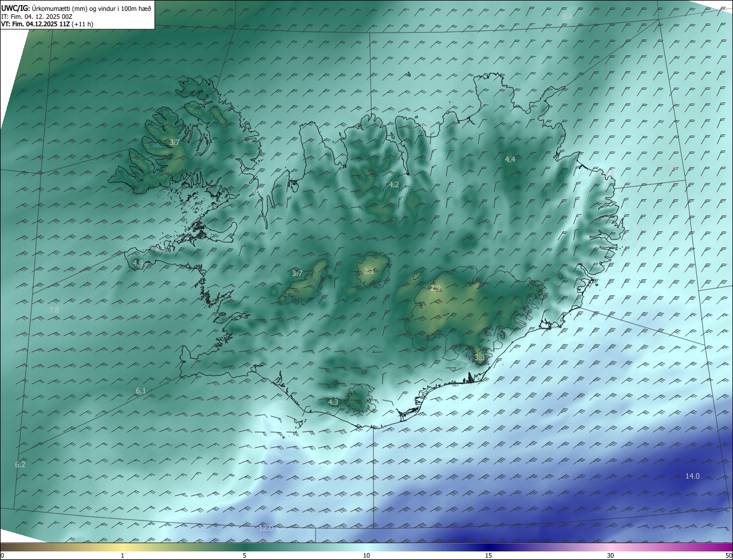Image resolution: width=733 pixels, height=560 pixels.
Task: Click the 6.1 value label
Action: [141, 391]
